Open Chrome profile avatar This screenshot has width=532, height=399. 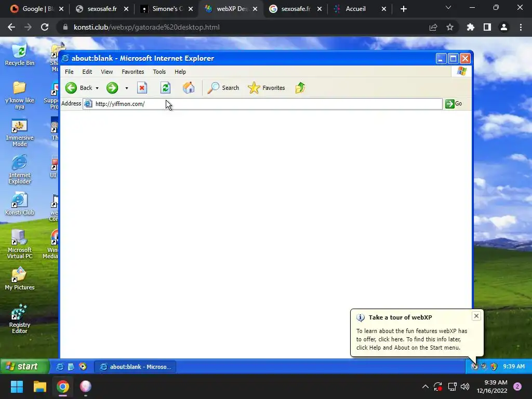coord(504,27)
